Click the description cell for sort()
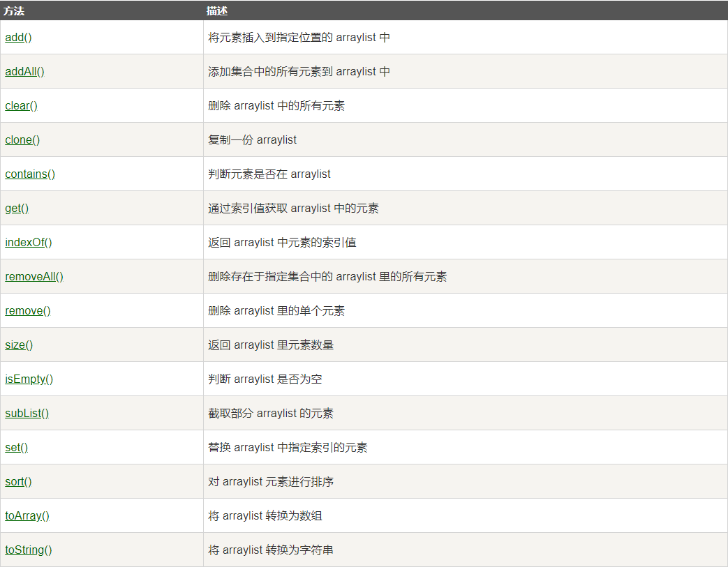The image size is (728, 567). (466, 482)
